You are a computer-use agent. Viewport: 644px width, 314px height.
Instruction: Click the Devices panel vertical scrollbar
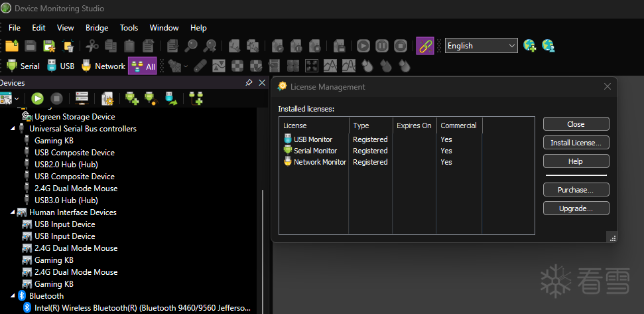pyautogui.click(x=263, y=251)
